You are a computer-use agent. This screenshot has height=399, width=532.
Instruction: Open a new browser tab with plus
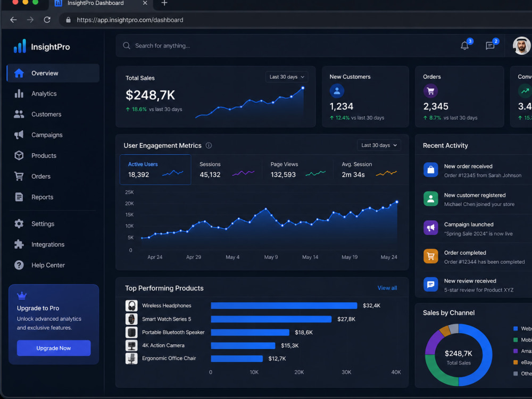tap(164, 3)
